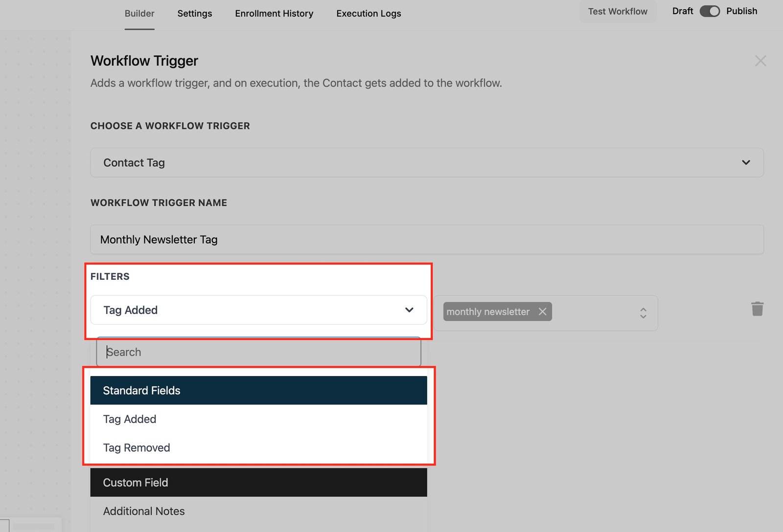Click the Publish label beside the switch
783x532 pixels.
click(x=741, y=11)
